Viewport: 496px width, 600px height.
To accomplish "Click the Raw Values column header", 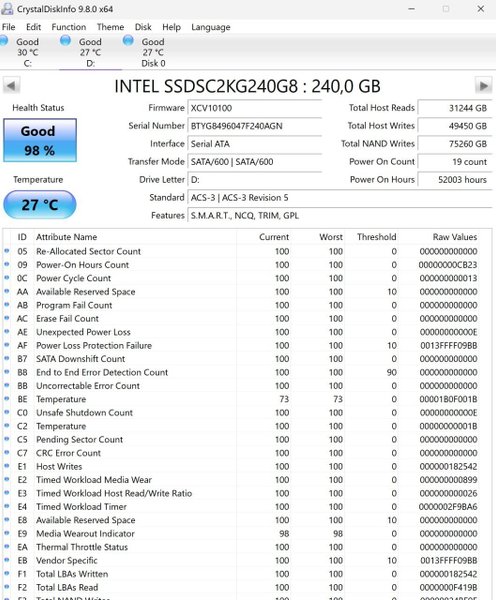I will pos(455,237).
